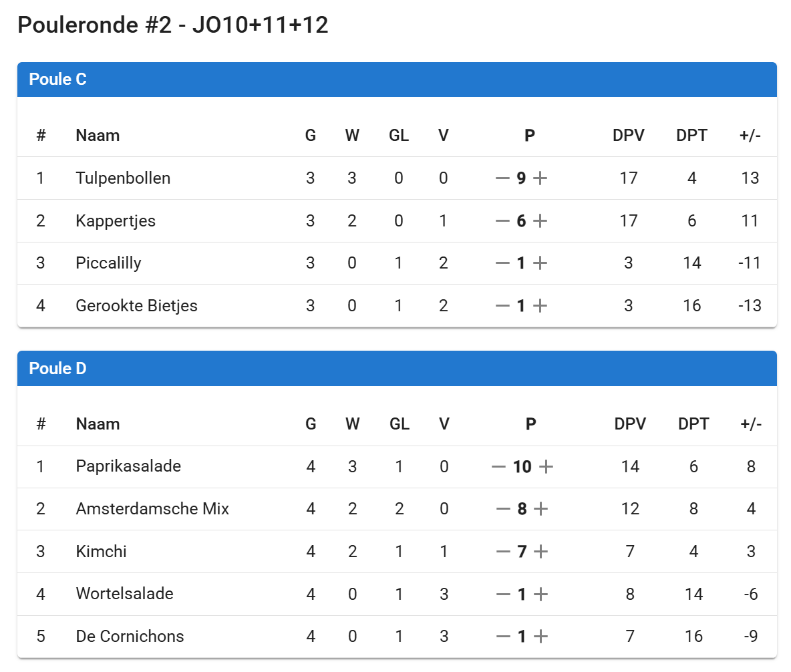Screen dimensions: 791x672
Task: Click the Poule D header bar
Action: point(396,369)
